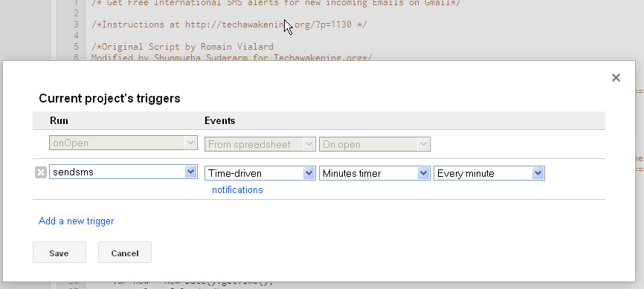Screen dimensions: 644x289
Task: Click line number 5 in the gutter
Action: [x=76, y=46]
